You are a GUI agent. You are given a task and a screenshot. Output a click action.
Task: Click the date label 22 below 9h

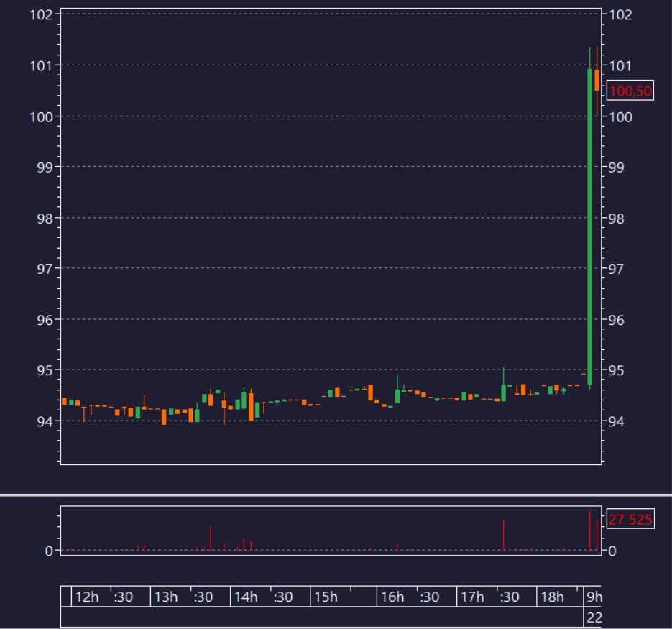(594, 617)
